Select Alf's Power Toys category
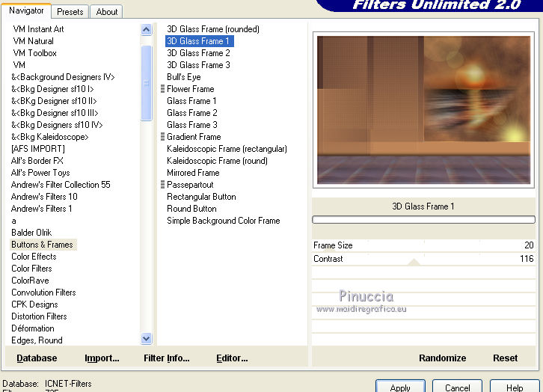 pyautogui.click(x=40, y=173)
